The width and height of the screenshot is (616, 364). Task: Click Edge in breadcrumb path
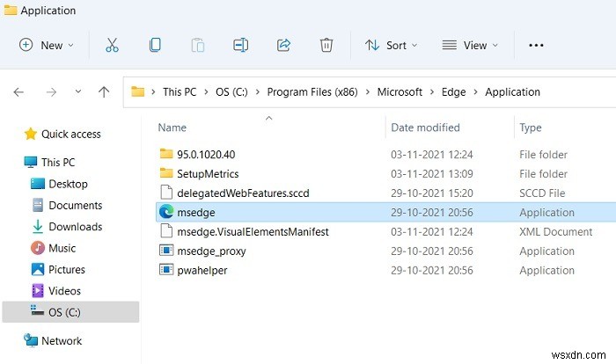point(453,92)
